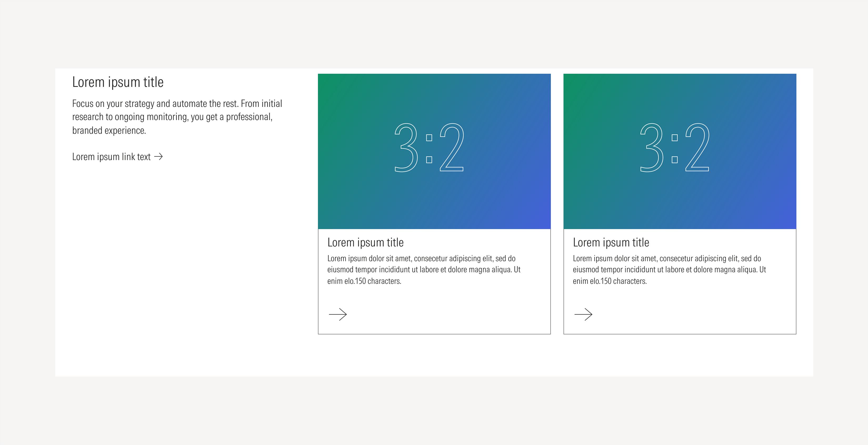Click the arrow icon on the left card

(338, 314)
